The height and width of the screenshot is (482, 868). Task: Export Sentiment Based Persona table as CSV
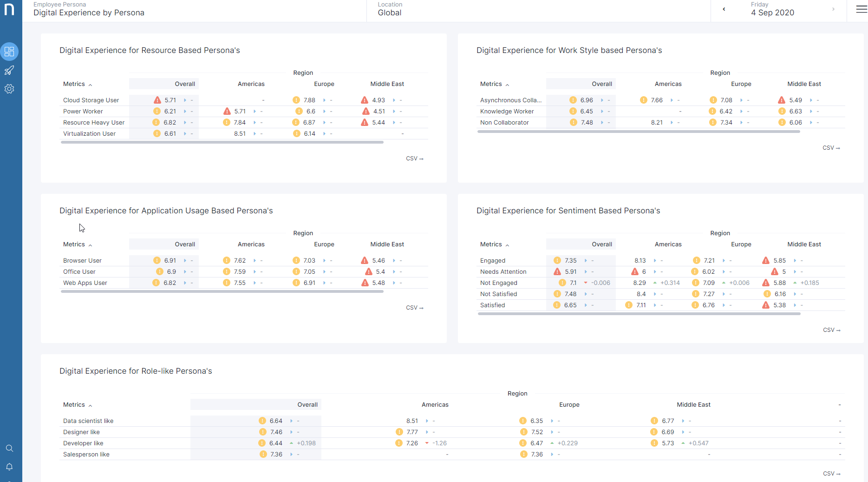(x=831, y=330)
